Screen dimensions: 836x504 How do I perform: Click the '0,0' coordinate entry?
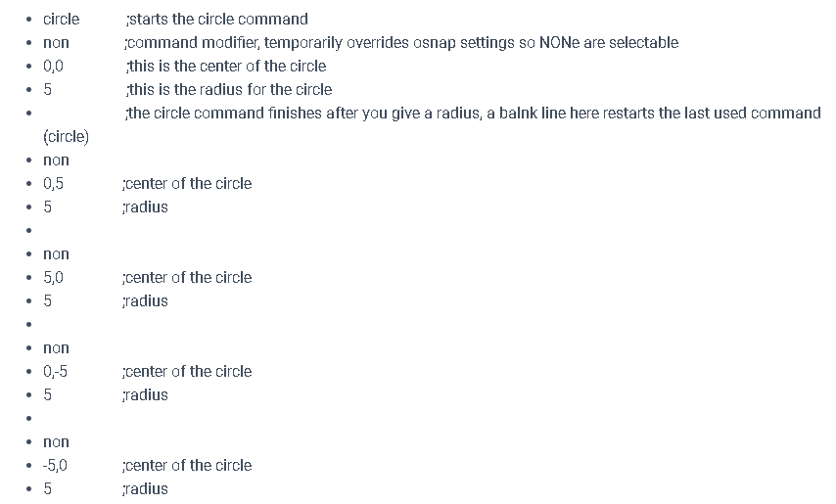(x=53, y=67)
